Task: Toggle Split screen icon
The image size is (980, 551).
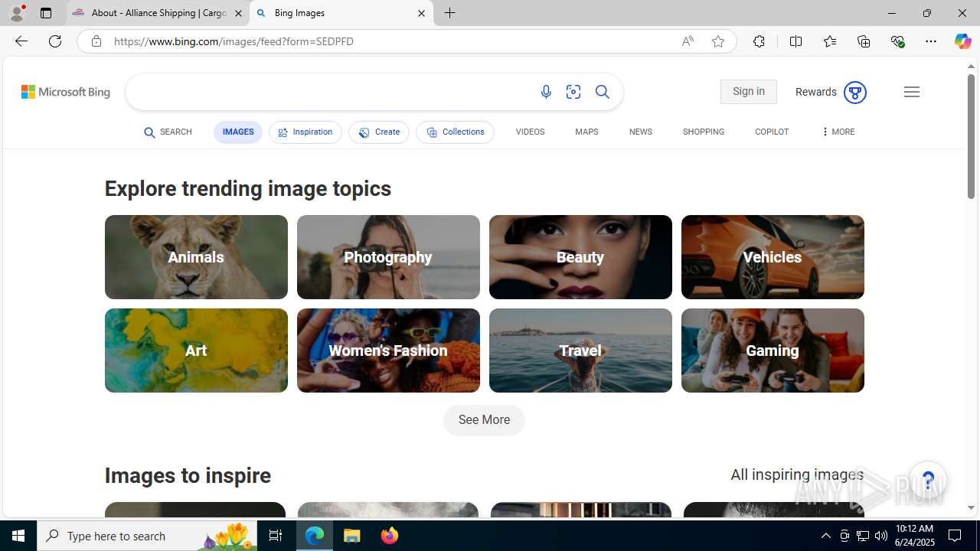Action: pyautogui.click(x=795, y=41)
